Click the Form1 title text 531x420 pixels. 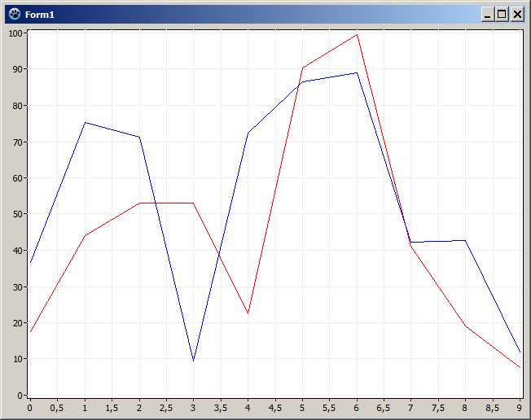(40, 15)
